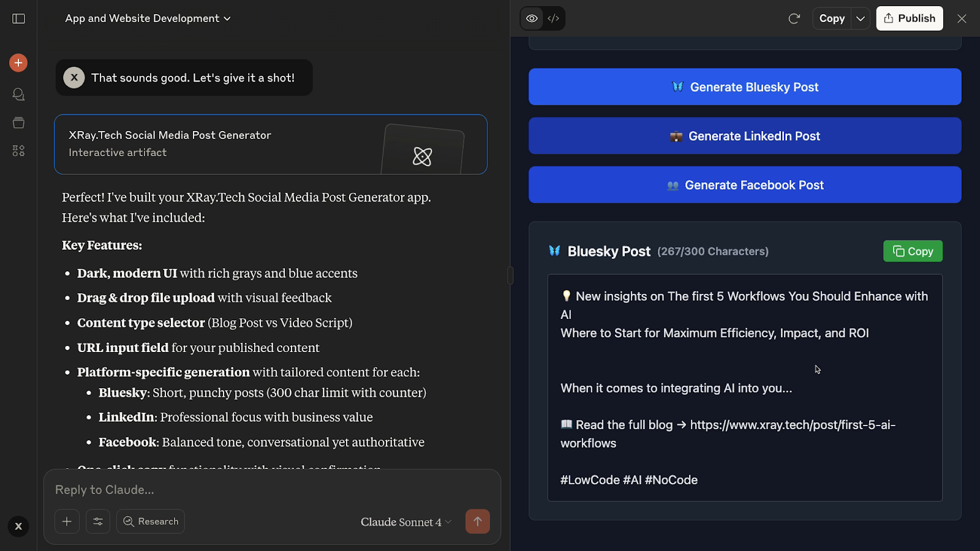Click Generate LinkedIn Post button
The width and height of the screenshot is (980, 551).
(745, 136)
